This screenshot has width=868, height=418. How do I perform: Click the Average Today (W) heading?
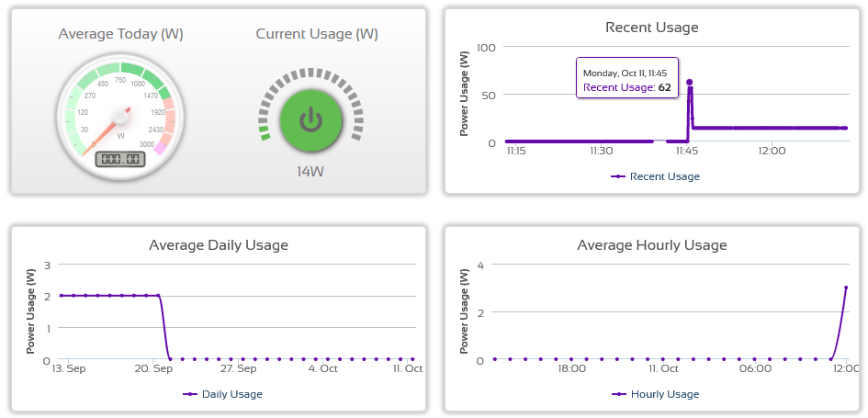click(120, 34)
